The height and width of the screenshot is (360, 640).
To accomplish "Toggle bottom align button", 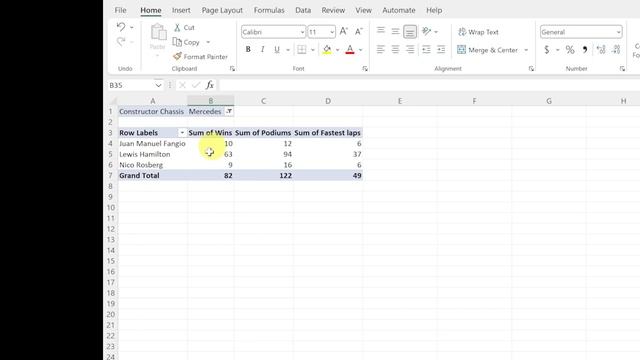I will (410, 31).
